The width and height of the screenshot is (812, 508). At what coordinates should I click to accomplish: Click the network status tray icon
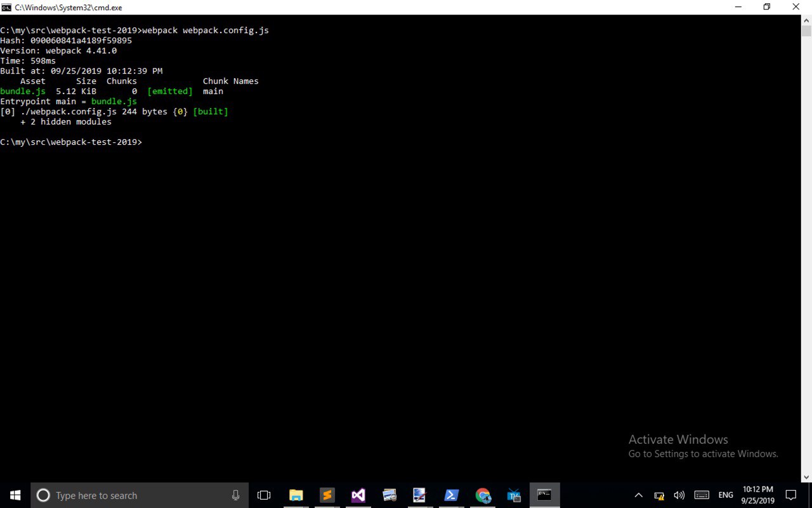click(660, 495)
